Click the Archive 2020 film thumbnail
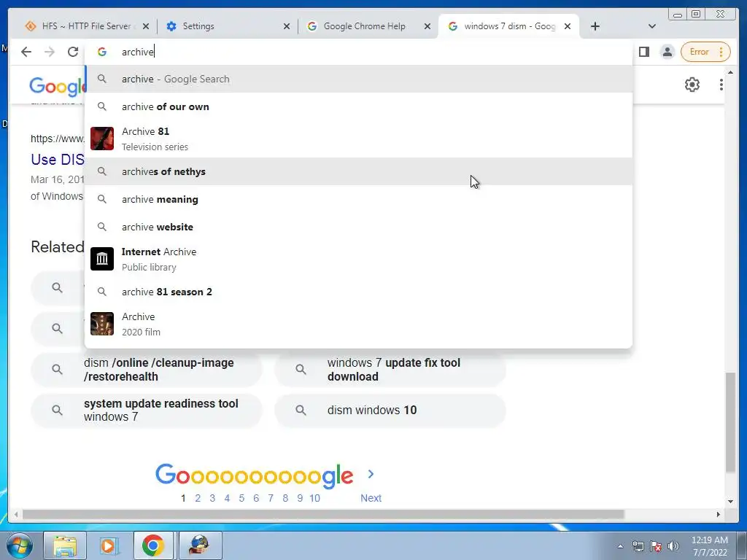747x560 pixels. 102,324
